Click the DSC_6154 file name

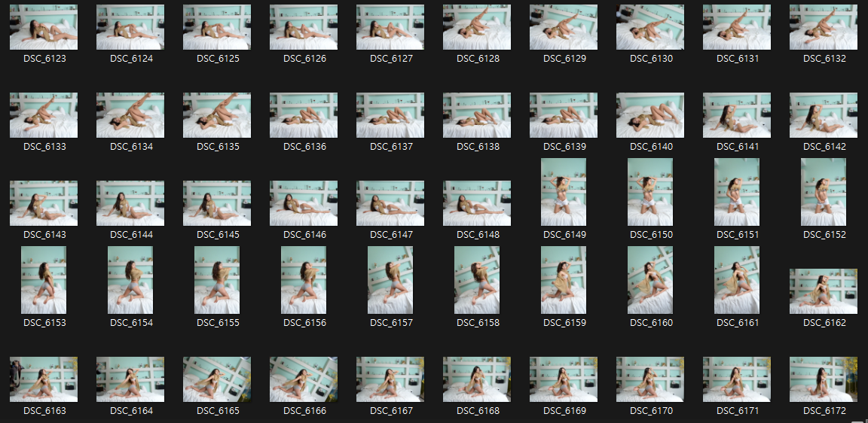(x=130, y=322)
